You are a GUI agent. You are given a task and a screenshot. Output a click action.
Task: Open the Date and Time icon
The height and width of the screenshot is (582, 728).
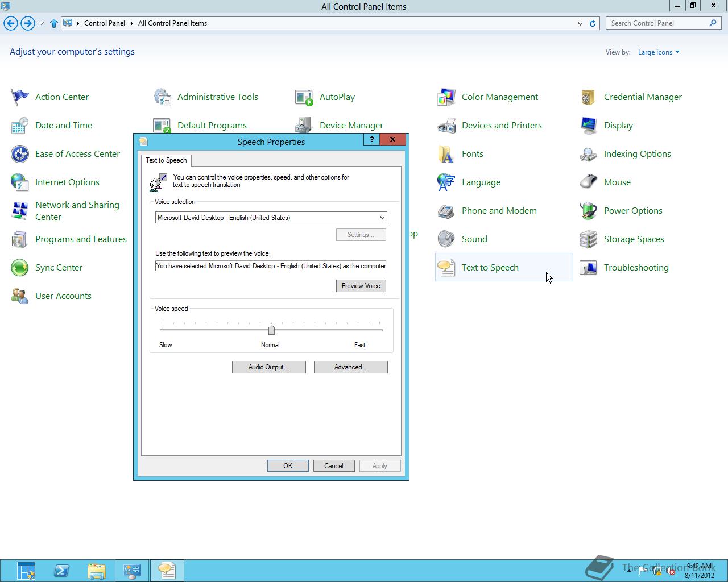point(20,126)
